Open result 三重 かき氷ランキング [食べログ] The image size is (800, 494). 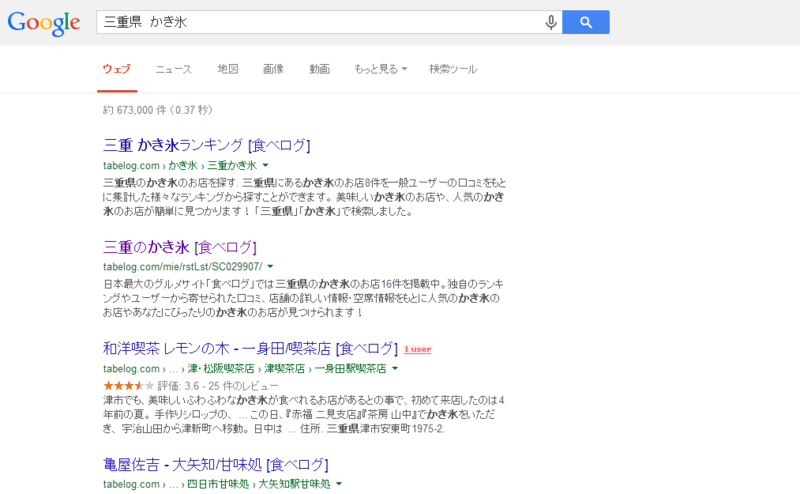pos(207,145)
